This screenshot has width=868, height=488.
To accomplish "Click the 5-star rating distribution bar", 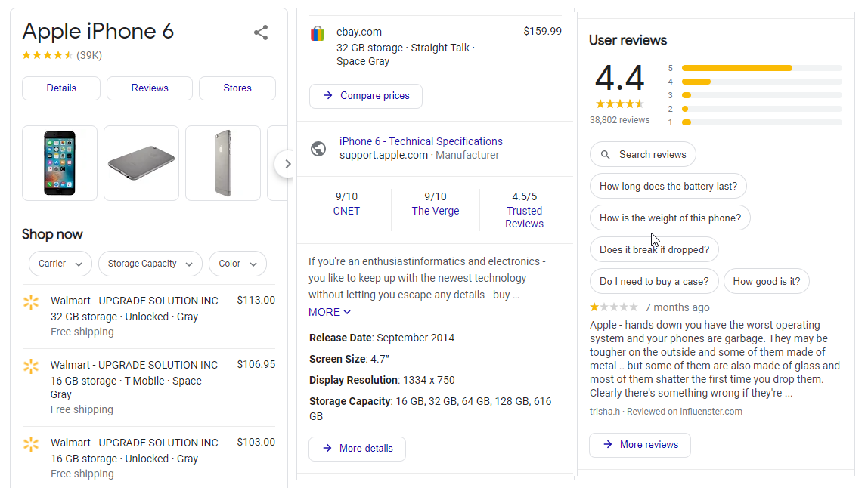I will (x=736, y=67).
